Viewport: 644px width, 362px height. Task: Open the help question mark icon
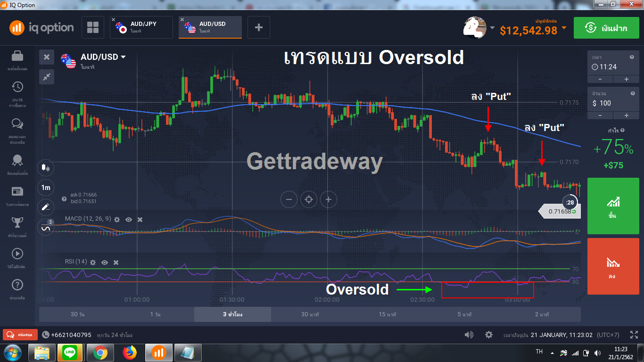[17, 285]
